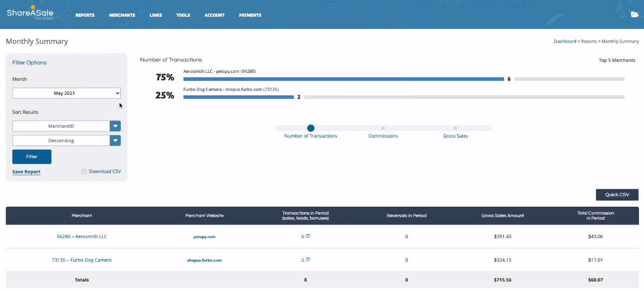This screenshot has width=644, height=293.
Task: Enable the Download CSV checkbox
Action: 84,172
